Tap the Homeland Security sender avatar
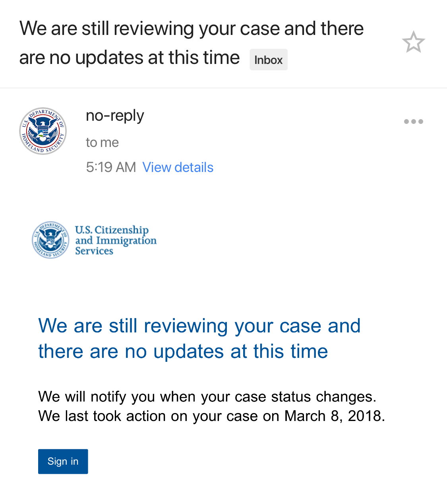The image size is (447, 504). pyautogui.click(x=43, y=131)
